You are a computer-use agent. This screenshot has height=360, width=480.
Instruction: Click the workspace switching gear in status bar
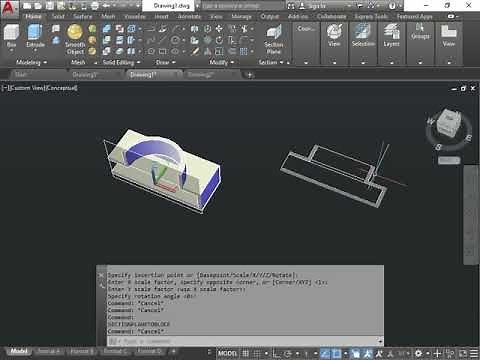tap(419, 353)
